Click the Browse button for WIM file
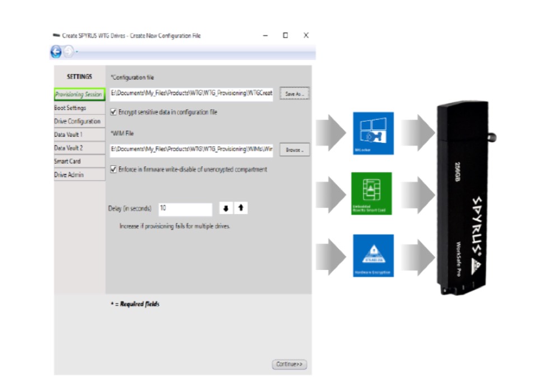560x392 pixels. pyautogui.click(x=295, y=150)
